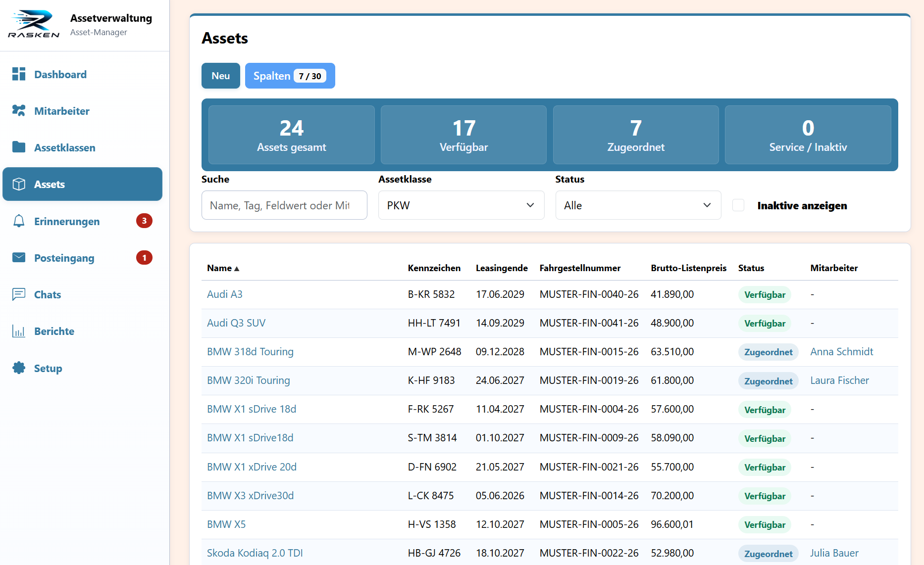924x565 pixels.
Task: Open the Skoda Kodiaq 2.0 TDI link
Action: point(255,553)
